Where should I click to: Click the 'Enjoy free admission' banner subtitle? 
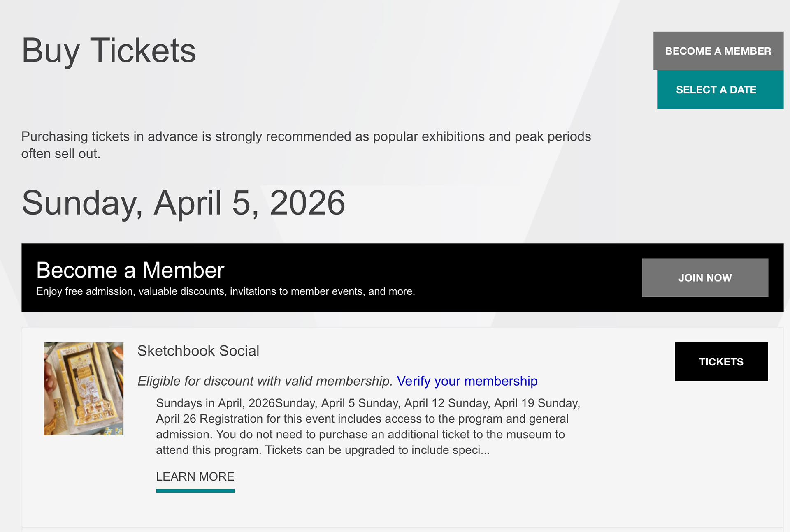(225, 291)
